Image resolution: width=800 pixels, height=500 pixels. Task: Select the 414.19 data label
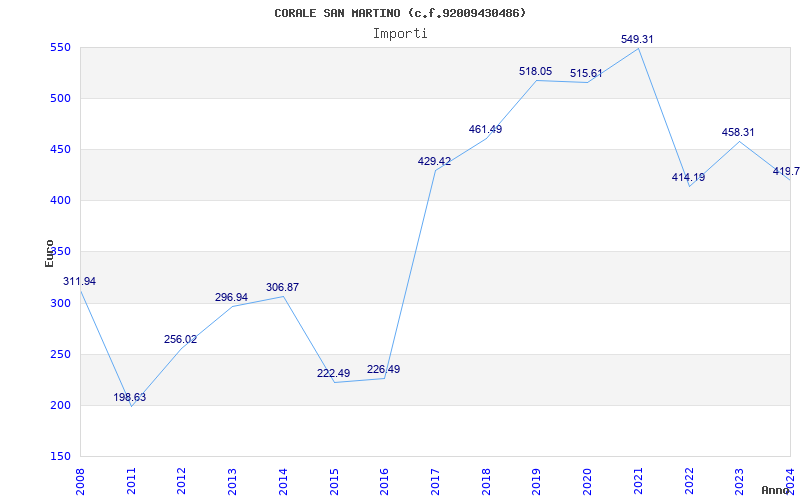pyautogui.click(x=688, y=178)
